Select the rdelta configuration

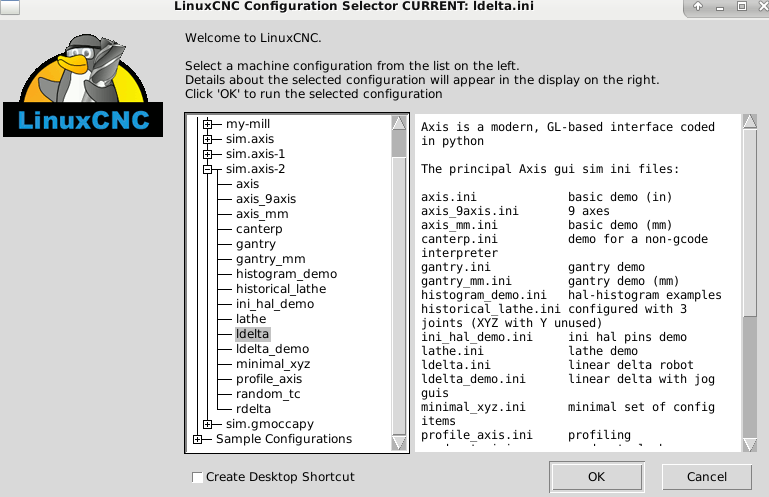pyautogui.click(x=253, y=409)
